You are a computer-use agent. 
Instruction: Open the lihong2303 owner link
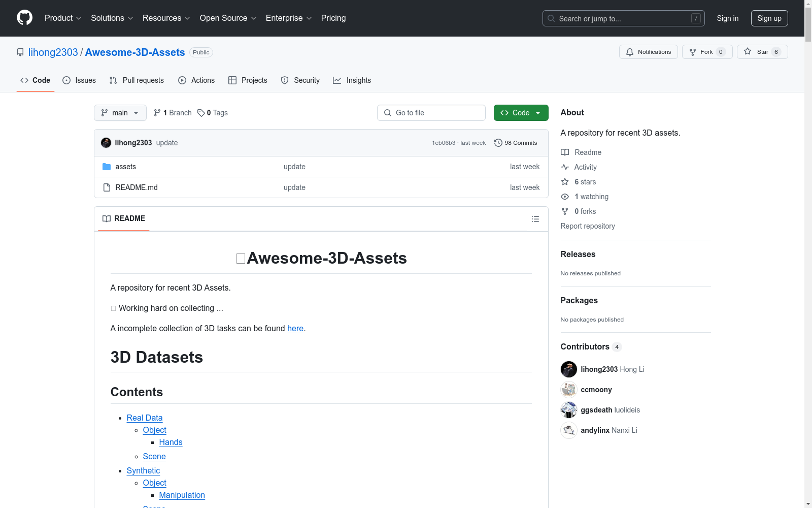pos(53,52)
